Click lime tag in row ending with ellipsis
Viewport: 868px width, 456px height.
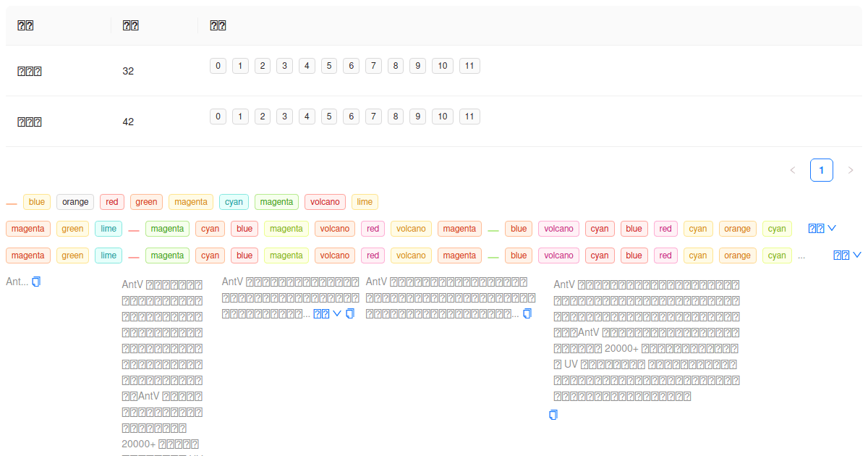tap(109, 256)
